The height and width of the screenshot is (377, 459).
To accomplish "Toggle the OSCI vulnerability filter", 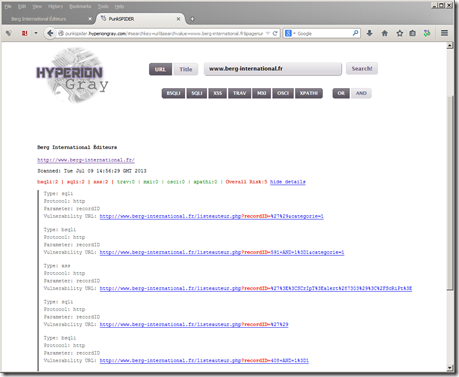I will (283, 93).
